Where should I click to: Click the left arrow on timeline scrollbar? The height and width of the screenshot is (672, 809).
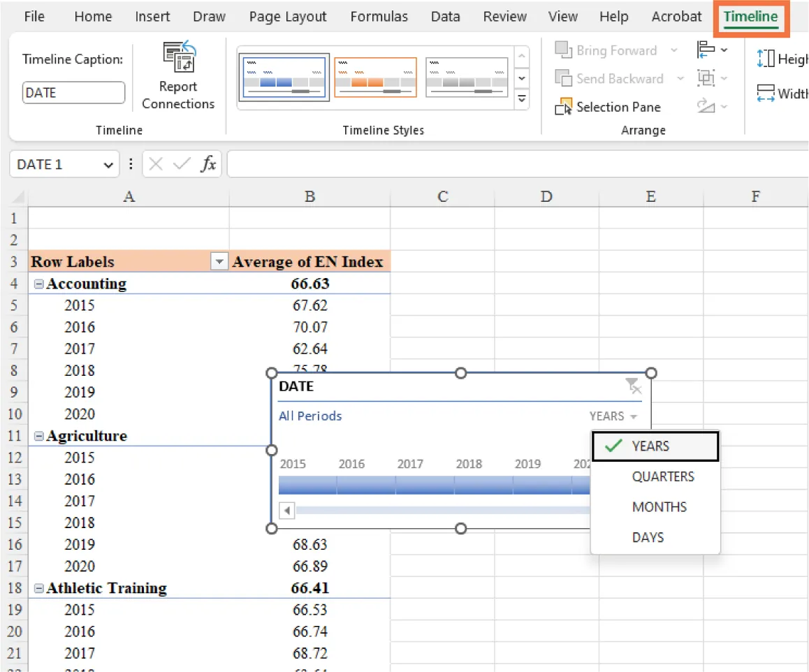(286, 511)
